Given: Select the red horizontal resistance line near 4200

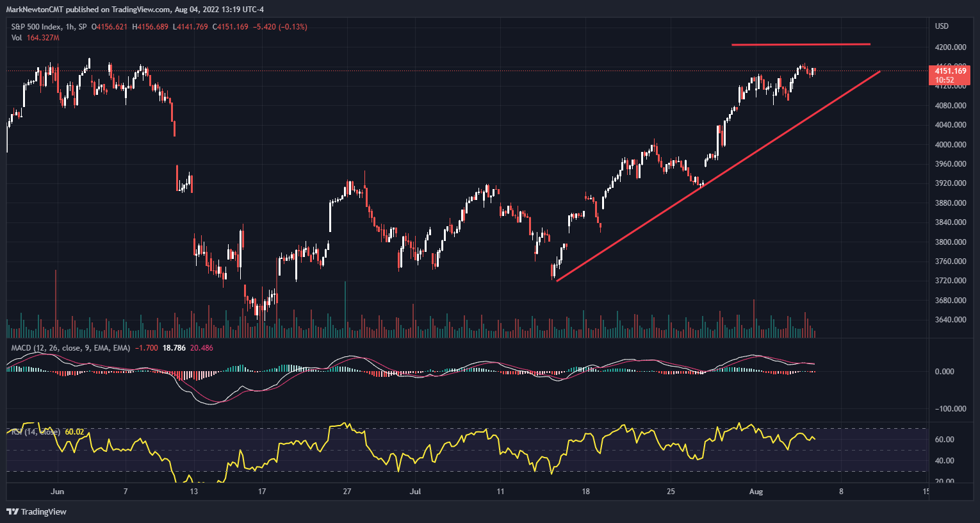Looking at the screenshot, I should tap(801, 45).
